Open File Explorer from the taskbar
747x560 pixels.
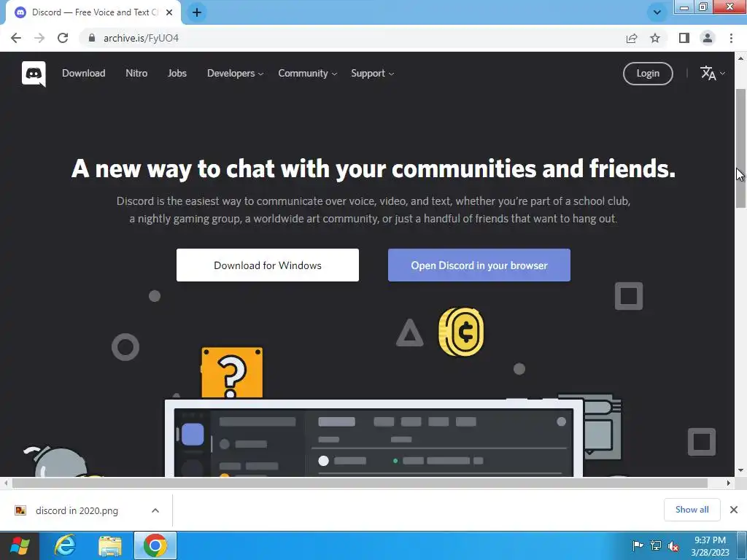(110, 545)
